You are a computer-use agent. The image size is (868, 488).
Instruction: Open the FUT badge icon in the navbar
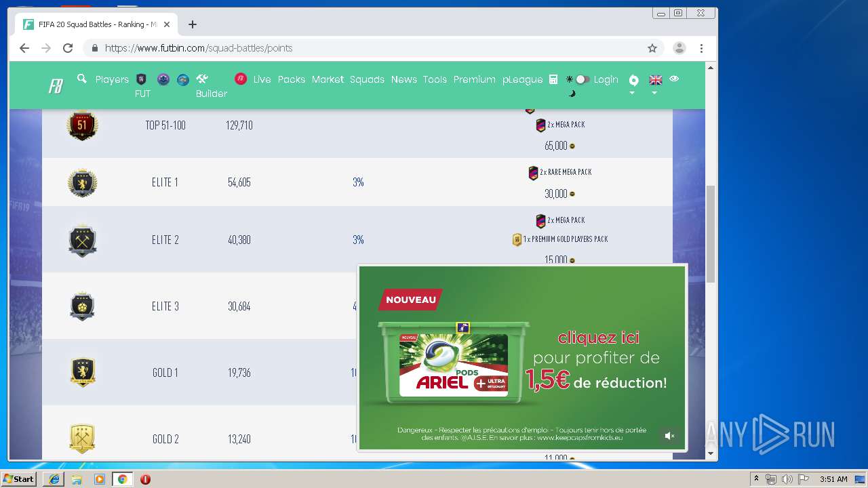click(142, 79)
